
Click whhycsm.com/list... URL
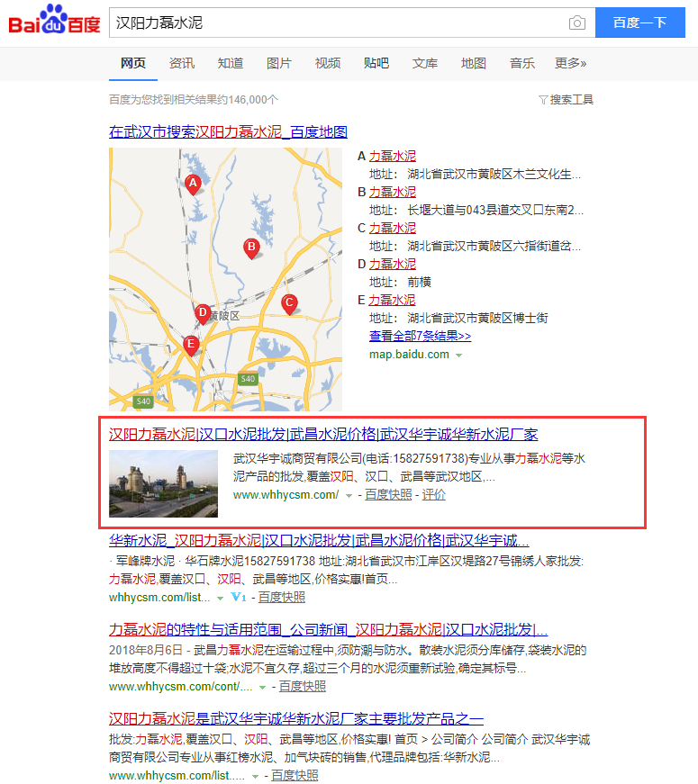tap(159, 598)
